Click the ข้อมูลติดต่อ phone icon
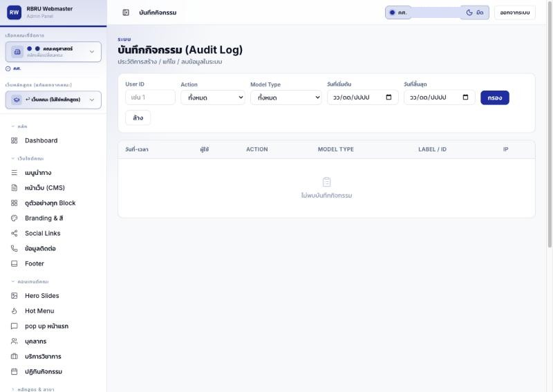Viewport: 553px width, 392px height. pyautogui.click(x=14, y=248)
